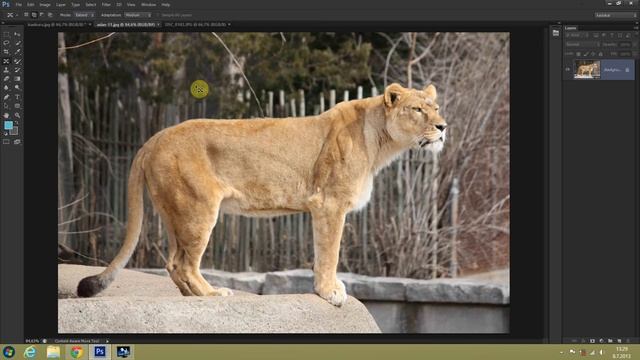
Task: Open the layer blend mode dropdown Normal
Action: pyautogui.click(x=582, y=44)
